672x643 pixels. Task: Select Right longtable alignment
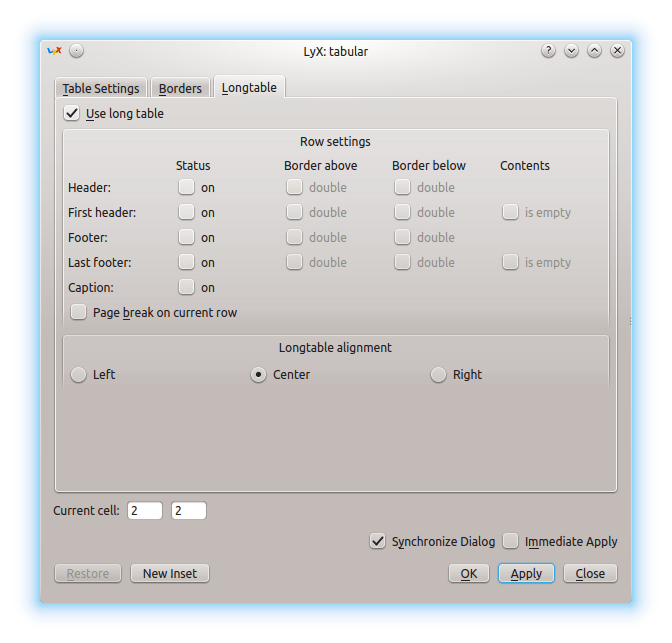(438, 375)
